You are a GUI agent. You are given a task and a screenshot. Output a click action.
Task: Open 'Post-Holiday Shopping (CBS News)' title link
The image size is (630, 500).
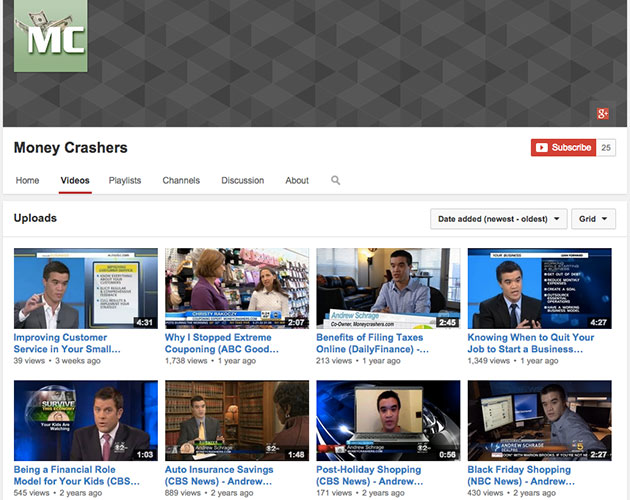point(370,475)
